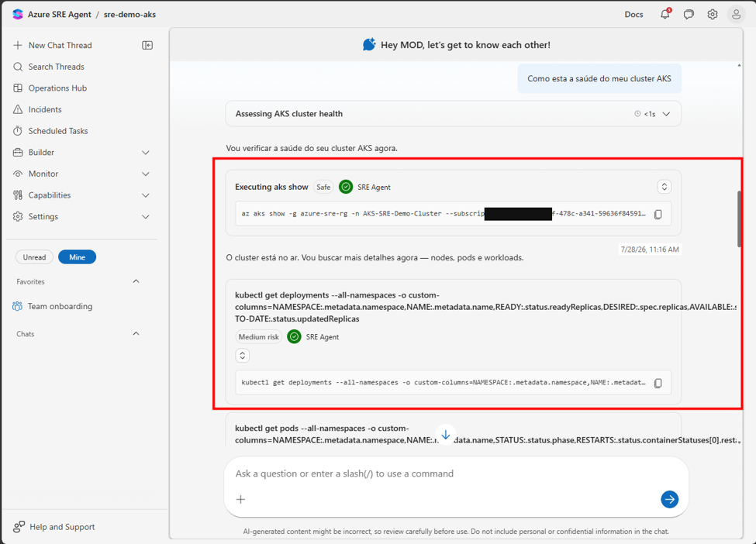Viewport: 756px width, 544px height.
Task: Click the Medium risk badge
Action: (258, 337)
